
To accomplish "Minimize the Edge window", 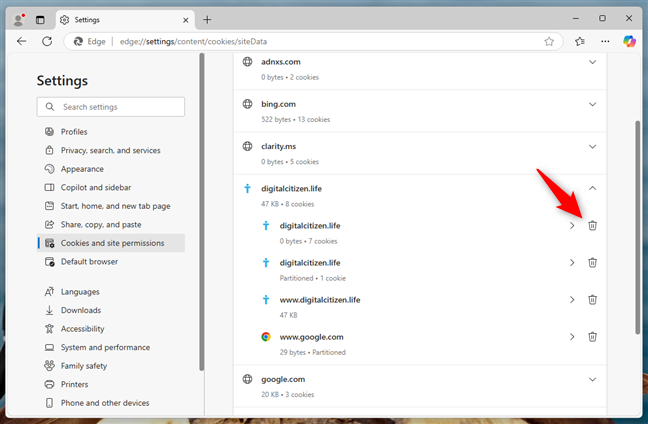I will point(576,19).
